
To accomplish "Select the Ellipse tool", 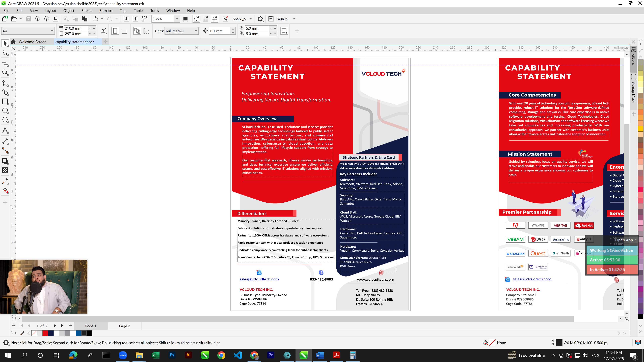I will [5, 110].
